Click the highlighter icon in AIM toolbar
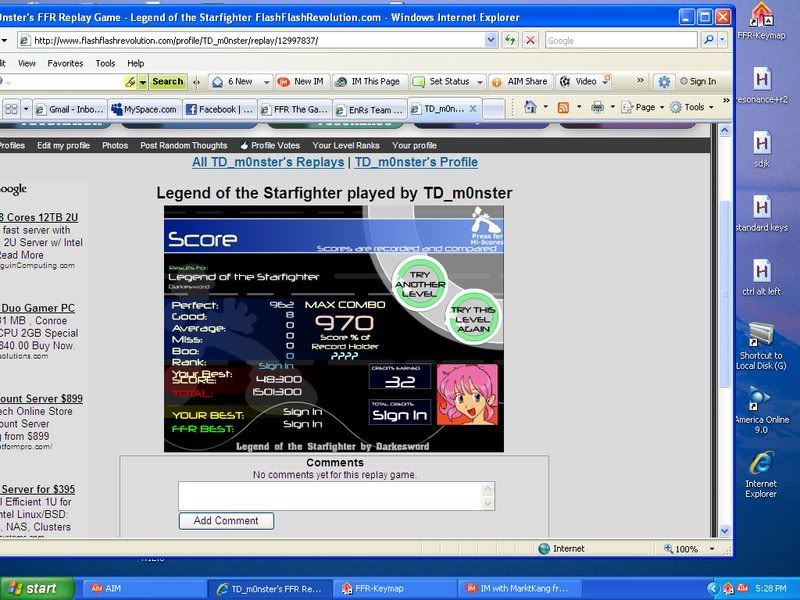Image resolution: width=800 pixels, height=600 pixels. 130,82
